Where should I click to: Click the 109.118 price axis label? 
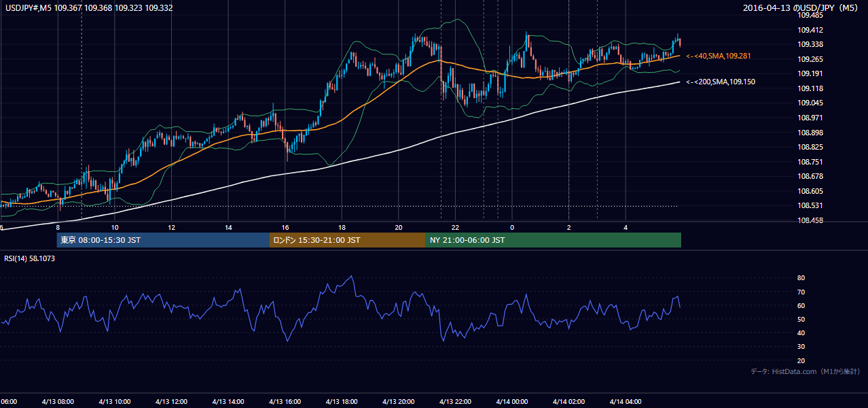pos(810,88)
